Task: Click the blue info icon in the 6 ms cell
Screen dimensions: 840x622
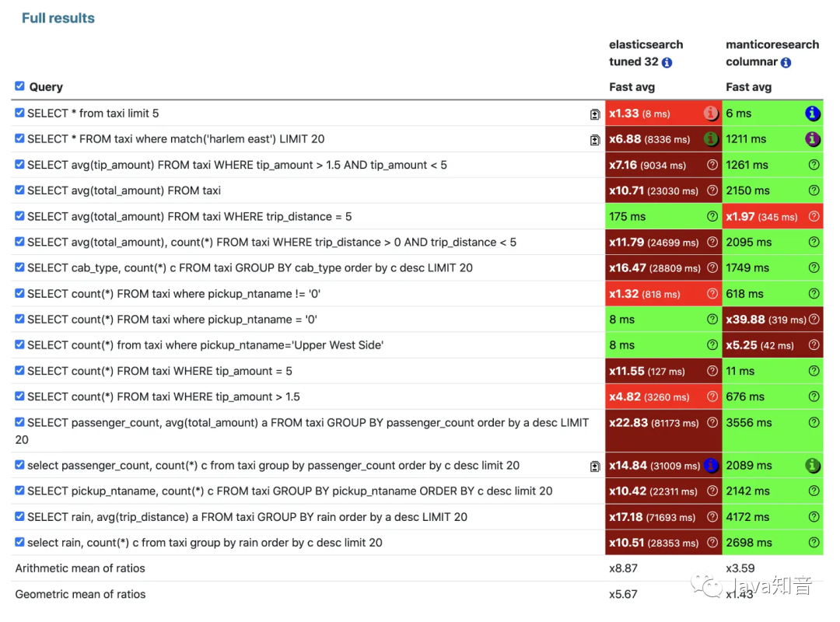Action: [813, 113]
